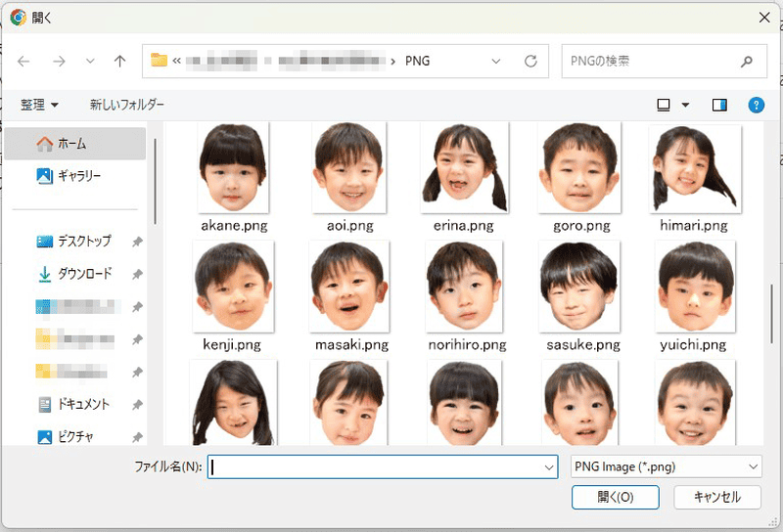This screenshot has height=532, width=783.
Task: Click the navigation pane scrollbar
Action: [155, 181]
